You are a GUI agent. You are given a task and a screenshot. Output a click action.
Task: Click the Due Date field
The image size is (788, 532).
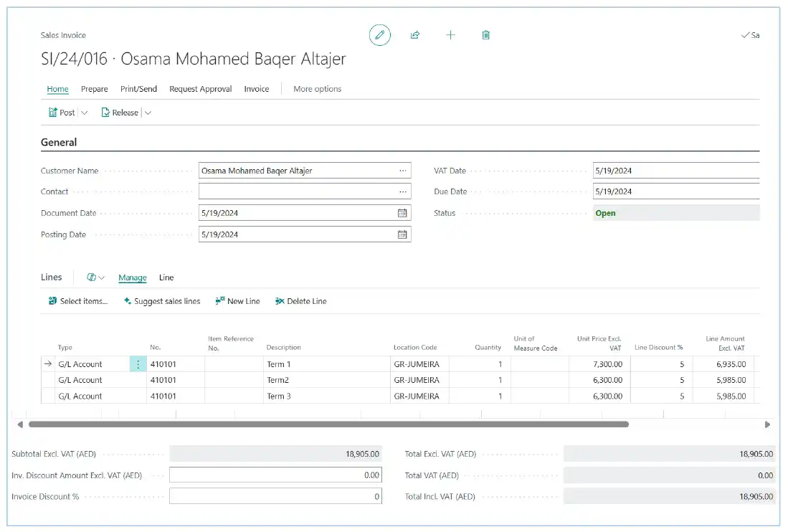676,191
